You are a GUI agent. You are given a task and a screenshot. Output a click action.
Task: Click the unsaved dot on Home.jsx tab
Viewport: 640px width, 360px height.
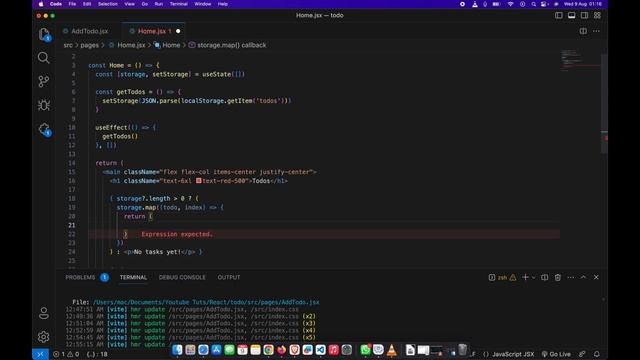coord(178,31)
